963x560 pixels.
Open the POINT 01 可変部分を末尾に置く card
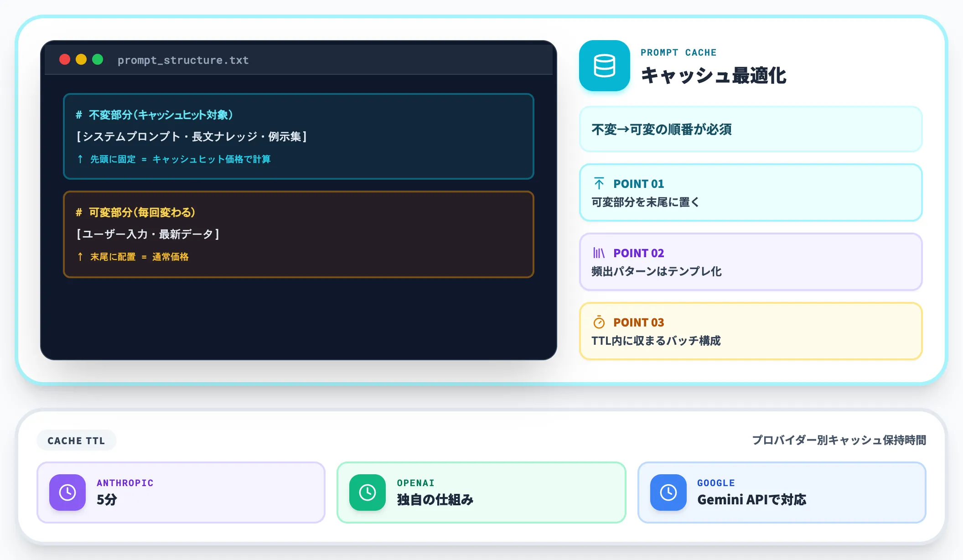point(751,192)
